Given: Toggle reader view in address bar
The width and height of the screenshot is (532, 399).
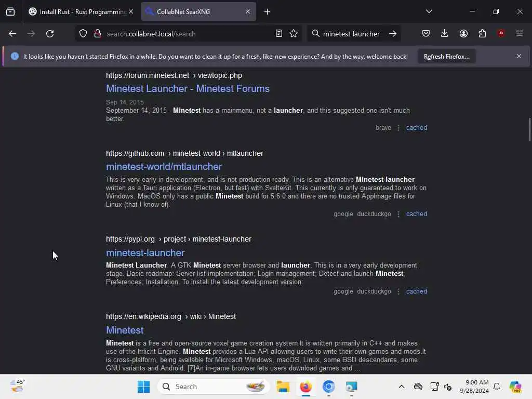Looking at the screenshot, I should pos(279,34).
